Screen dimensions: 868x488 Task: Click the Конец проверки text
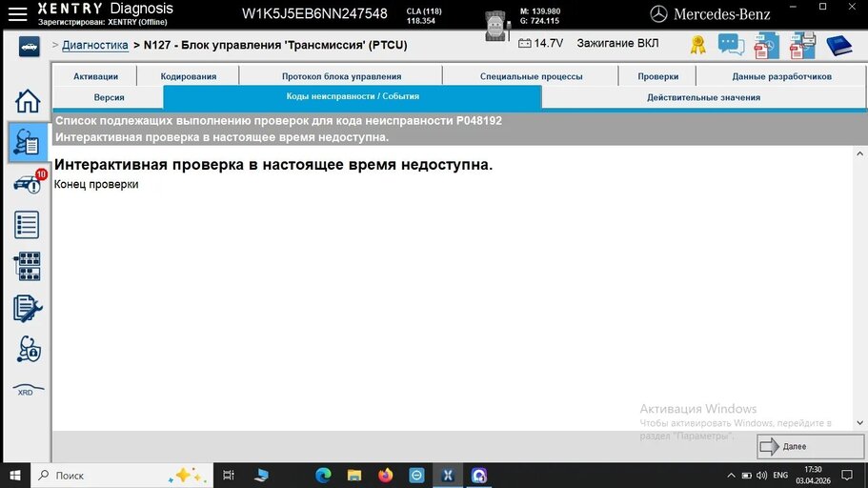click(96, 185)
